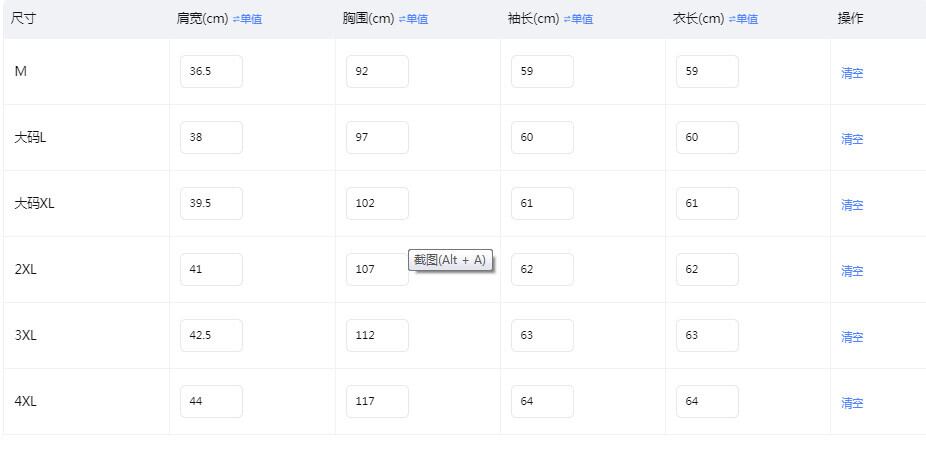Click the 2XL shoulder width field 41
926x451 pixels.
tap(211, 270)
